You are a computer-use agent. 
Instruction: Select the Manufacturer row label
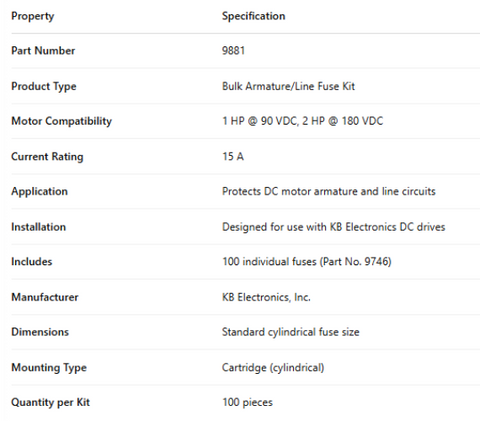click(45, 297)
